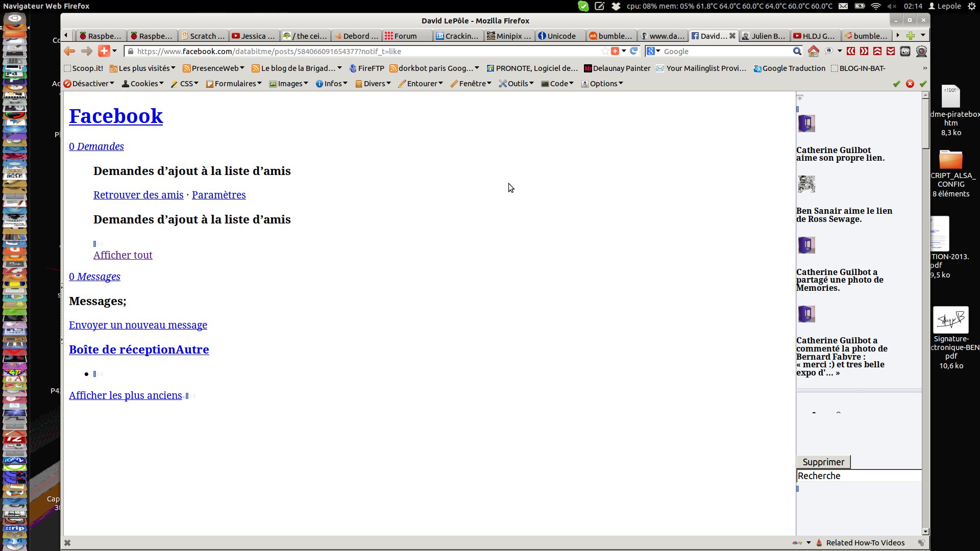Bookmark page with the star icon
Image resolution: width=980 pixels, height=551 pixels.
[x=605, y=51]
